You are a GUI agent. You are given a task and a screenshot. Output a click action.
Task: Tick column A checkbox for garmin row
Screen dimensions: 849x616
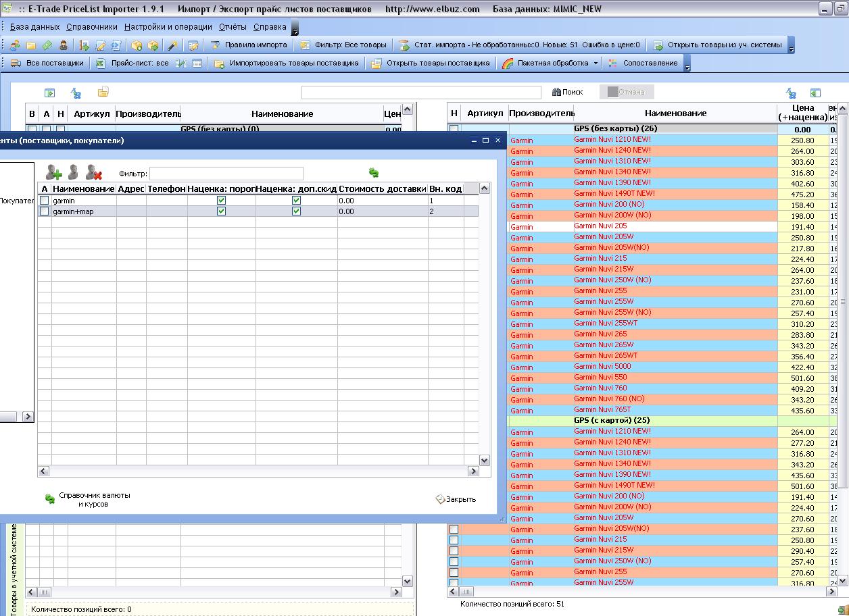point(45,201)
